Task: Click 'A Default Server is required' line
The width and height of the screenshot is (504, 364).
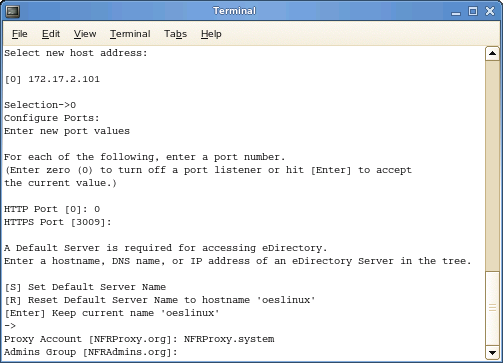Action: 166,248
